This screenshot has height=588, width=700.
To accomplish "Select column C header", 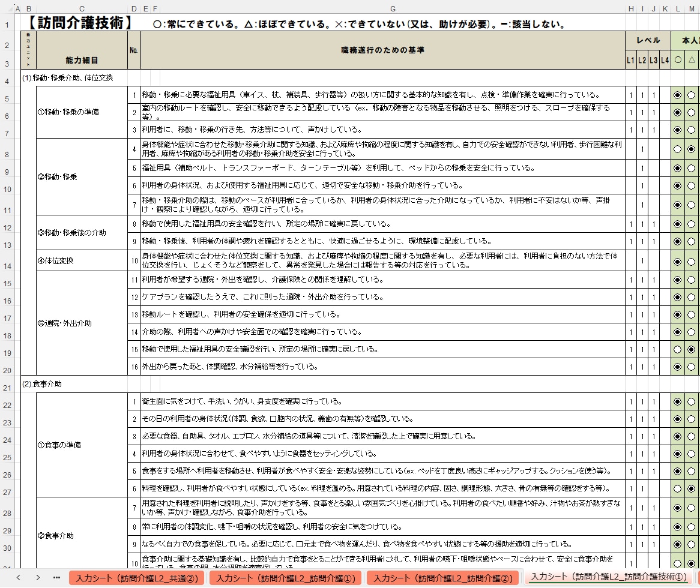I will point(82,8).
